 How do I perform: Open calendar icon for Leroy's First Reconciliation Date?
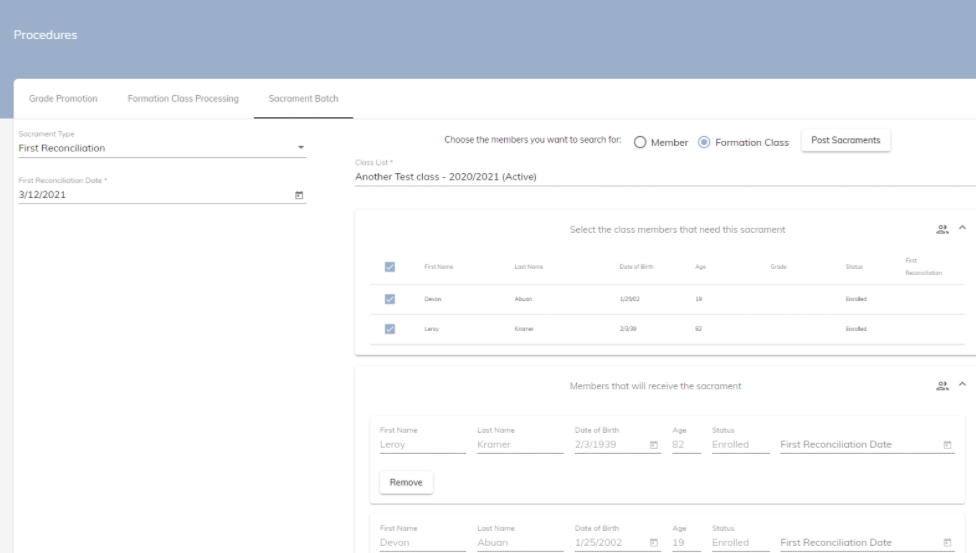(947, 445)
